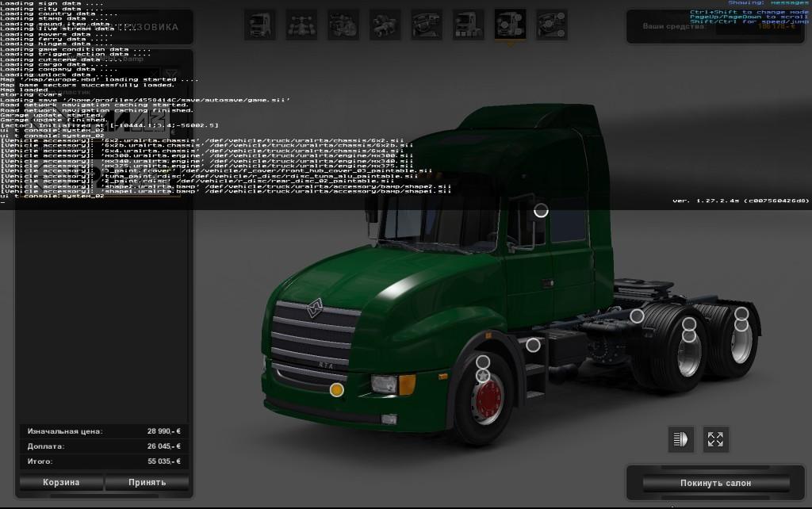Select the side step marker below the door
812x509 pixels.
point(533,345)
